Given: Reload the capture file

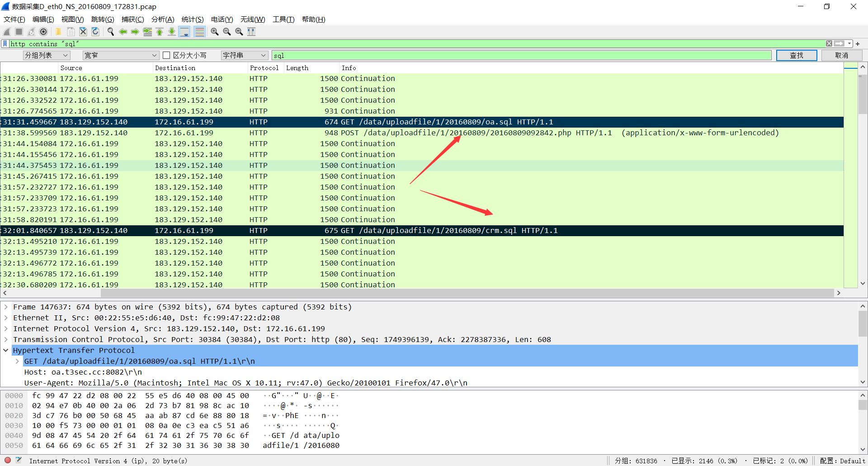Looking at the screenshot, I should [95, 32].
